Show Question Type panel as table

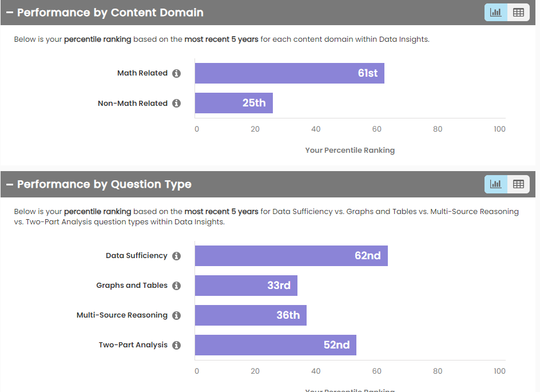point(518,184)
